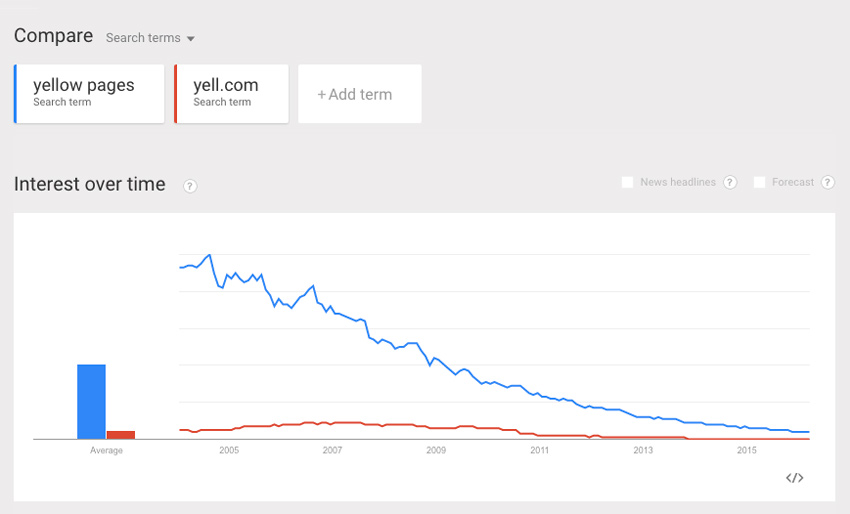Select the yell.com search term card
The image size is (850, 514).
[231, 94]
